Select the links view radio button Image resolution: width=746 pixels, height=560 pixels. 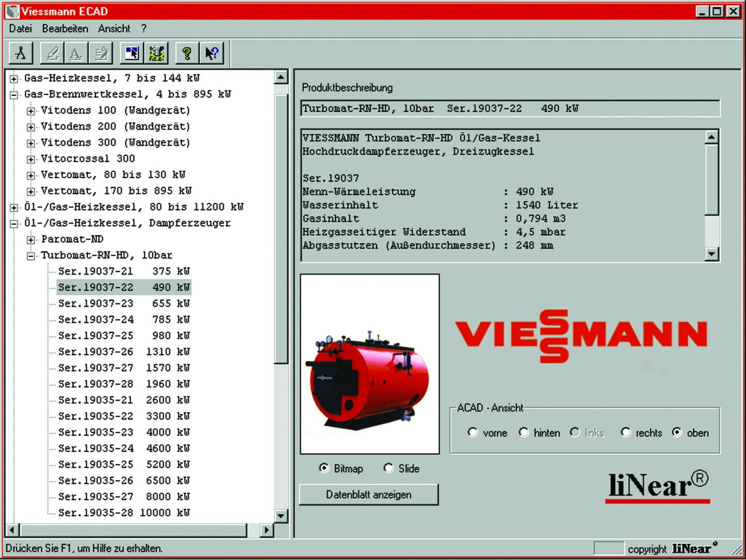(575, 432)
